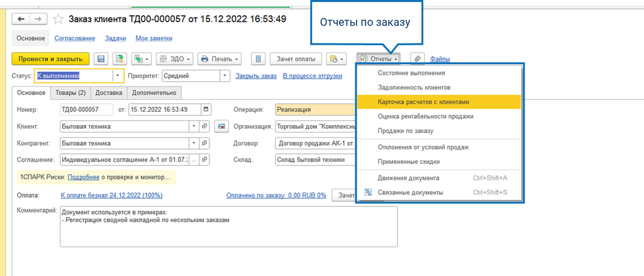Open the Подробнее link for 1СПАРК Риски

tap(84, 177)
